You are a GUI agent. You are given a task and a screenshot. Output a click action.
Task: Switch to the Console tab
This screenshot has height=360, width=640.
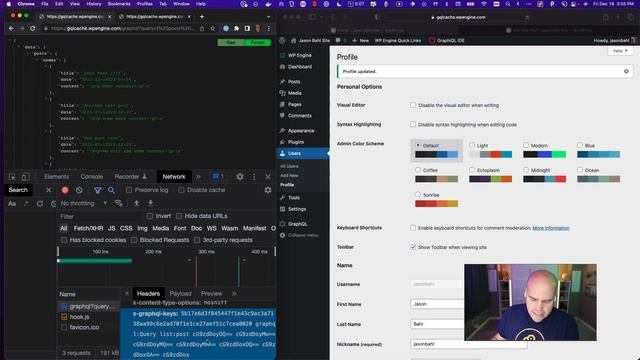[x=91, y=177]
